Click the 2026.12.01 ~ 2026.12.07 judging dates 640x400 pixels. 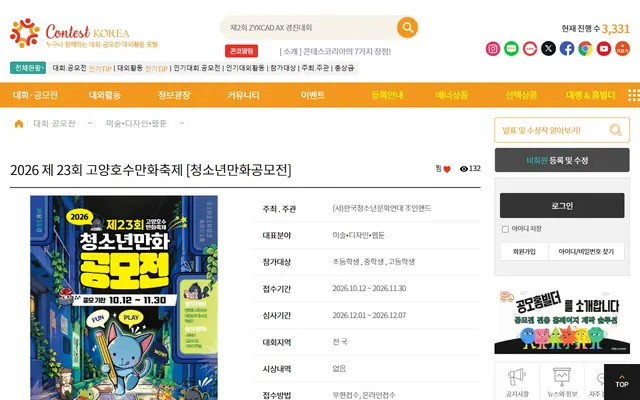click(369, 315)
